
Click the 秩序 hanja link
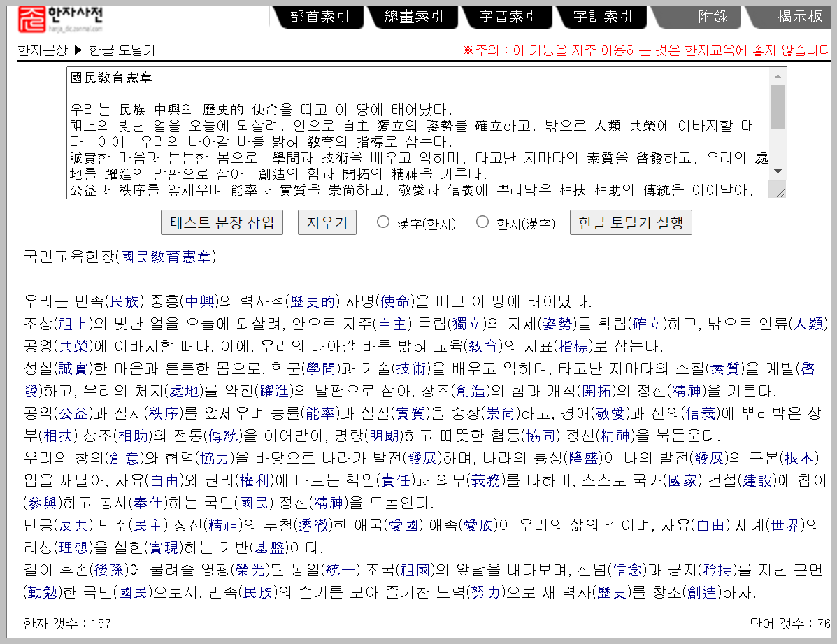tap(164, 414)
